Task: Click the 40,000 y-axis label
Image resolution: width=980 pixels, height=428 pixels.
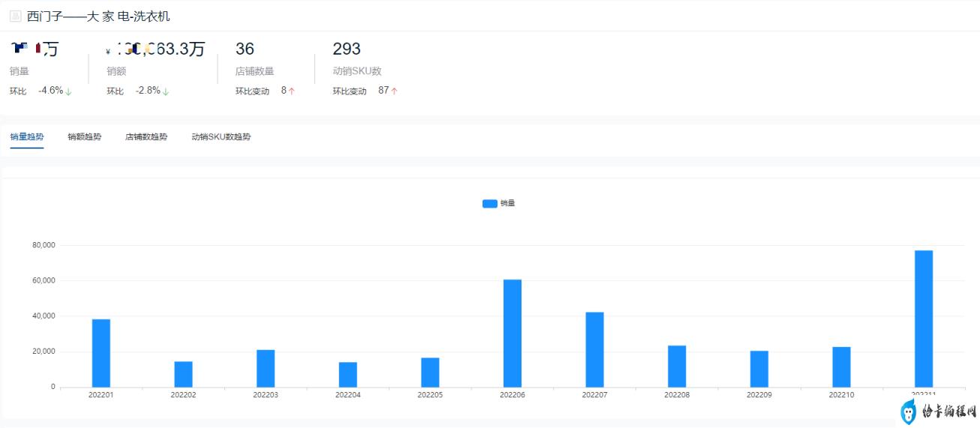Action: pyautogui.click(x=43, y=316)
